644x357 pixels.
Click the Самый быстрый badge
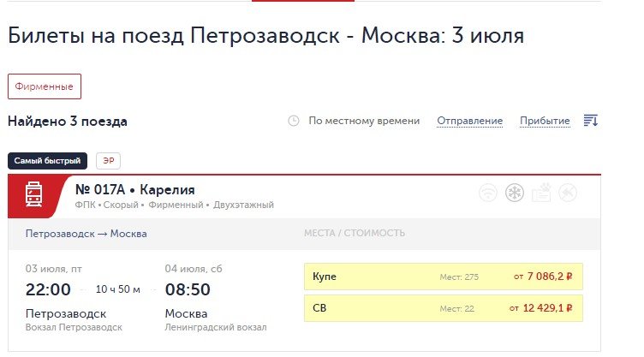point(47,161)
